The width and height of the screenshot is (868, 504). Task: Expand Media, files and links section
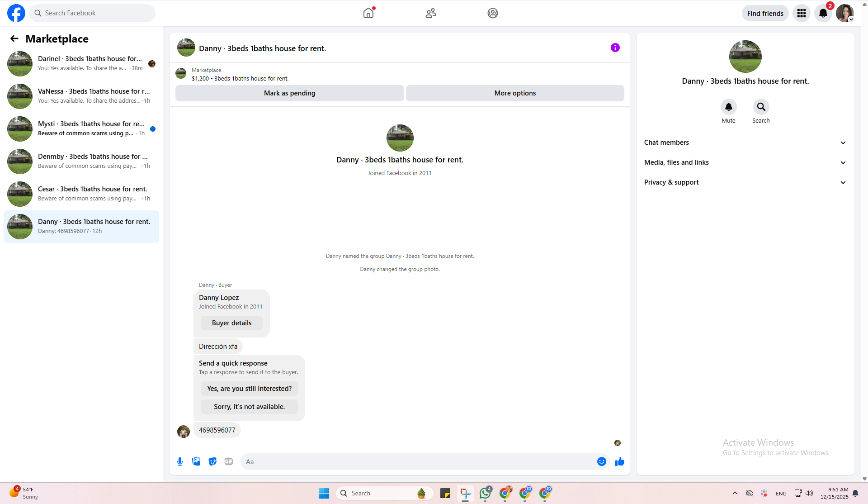745,162
